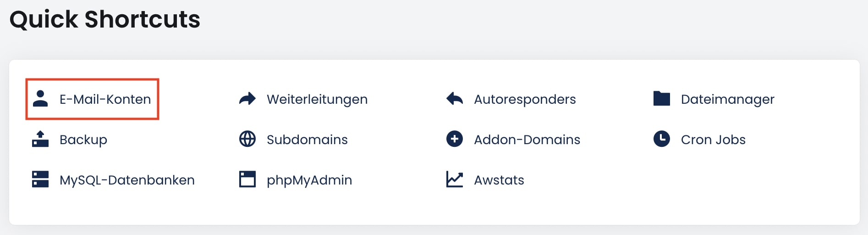This screenshot has height=235, width=868.
Task: Click the Cron Jobs clock icon
Action: (662, 139)
